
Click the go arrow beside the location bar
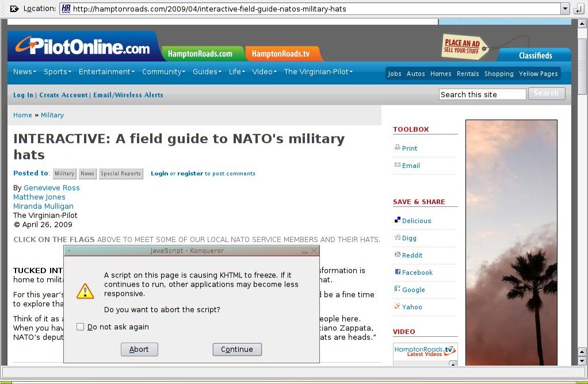579,9
